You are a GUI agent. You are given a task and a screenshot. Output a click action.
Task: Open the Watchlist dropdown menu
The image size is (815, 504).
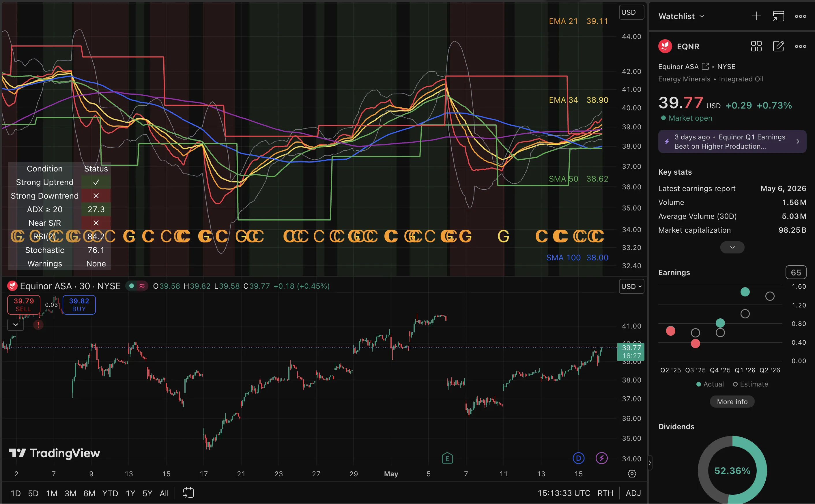681,16
